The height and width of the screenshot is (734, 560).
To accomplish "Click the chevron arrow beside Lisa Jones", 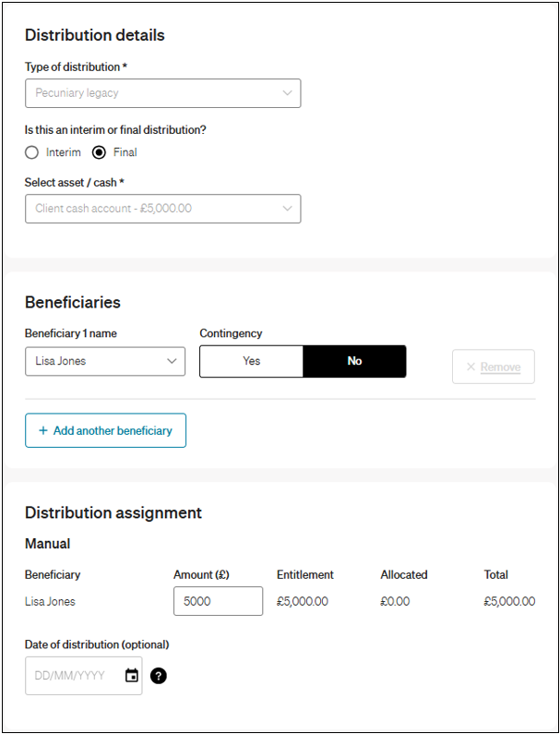I will coord(172,361).
